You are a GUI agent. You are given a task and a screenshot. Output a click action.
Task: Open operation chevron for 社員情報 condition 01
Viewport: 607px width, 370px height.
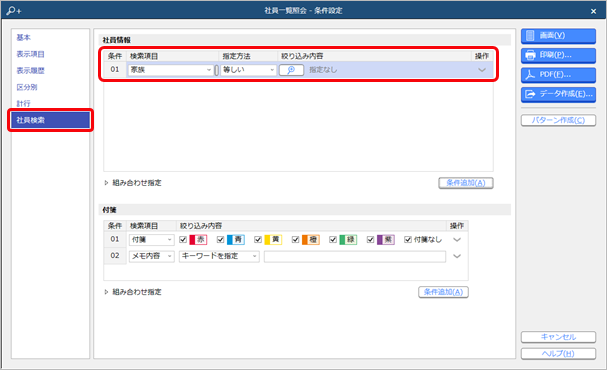tap(482, 70)
